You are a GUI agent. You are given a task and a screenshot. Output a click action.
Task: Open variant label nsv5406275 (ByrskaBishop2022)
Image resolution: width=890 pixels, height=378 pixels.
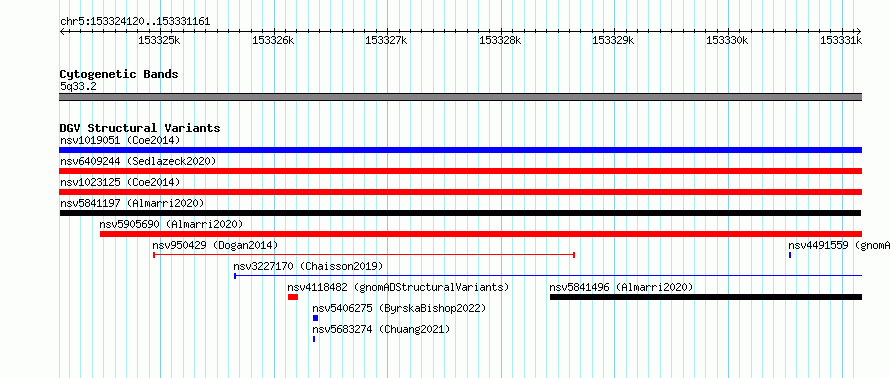pyautogui.click(x=400, y=308)
